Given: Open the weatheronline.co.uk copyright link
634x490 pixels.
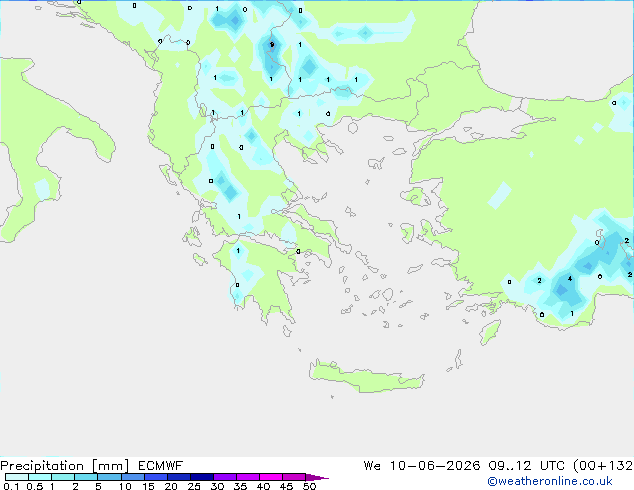Looking at the screenshot, I should pyautogui.click(x=550, y=481).
